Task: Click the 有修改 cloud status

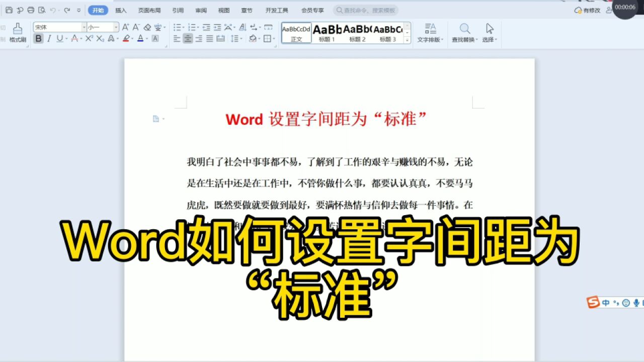Action: tap(587, 10)
